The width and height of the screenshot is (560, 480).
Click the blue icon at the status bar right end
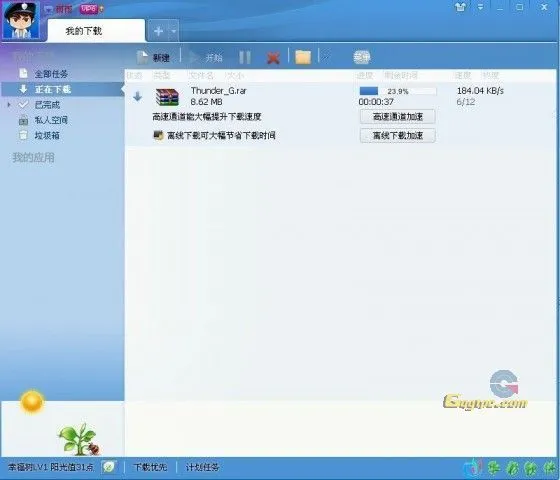point(472,468)
